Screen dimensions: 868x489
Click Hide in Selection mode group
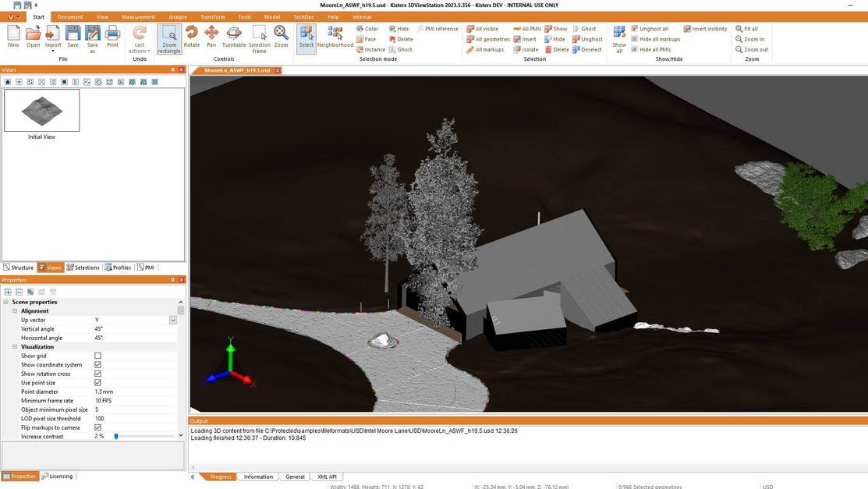point(399,29)
